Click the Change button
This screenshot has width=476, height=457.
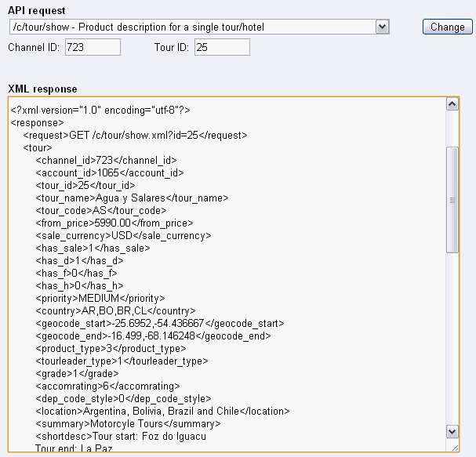448,27
